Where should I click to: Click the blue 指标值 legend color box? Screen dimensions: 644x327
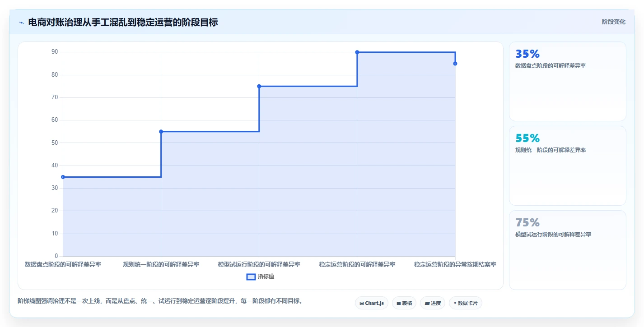click(x=251, y=276)
